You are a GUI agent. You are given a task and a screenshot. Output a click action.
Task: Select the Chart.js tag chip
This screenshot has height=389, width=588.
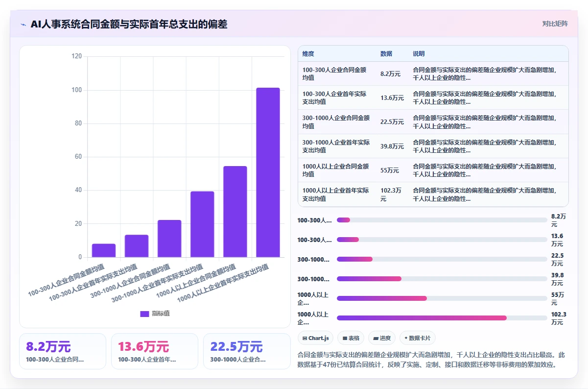[316, 338]
